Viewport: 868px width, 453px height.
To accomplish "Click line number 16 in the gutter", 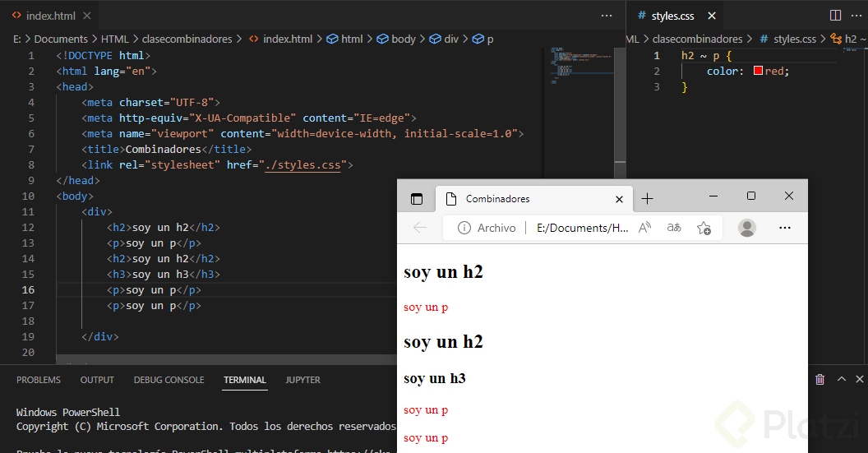I will click(28, 289).
